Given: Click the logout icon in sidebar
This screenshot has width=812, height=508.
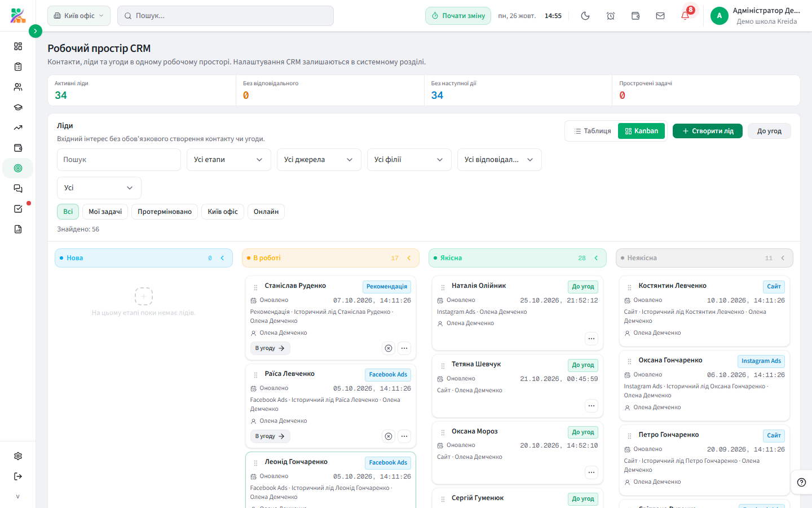Looking at the screenshot, I should pyautogui.click(x=18, y=476).
